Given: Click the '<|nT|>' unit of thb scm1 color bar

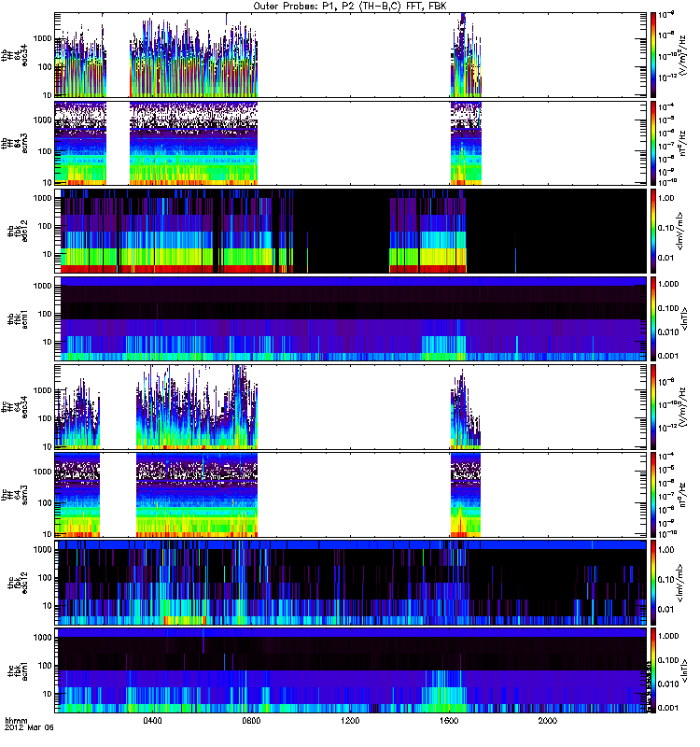Looking at the screenshot, I should tap(685, 318).
